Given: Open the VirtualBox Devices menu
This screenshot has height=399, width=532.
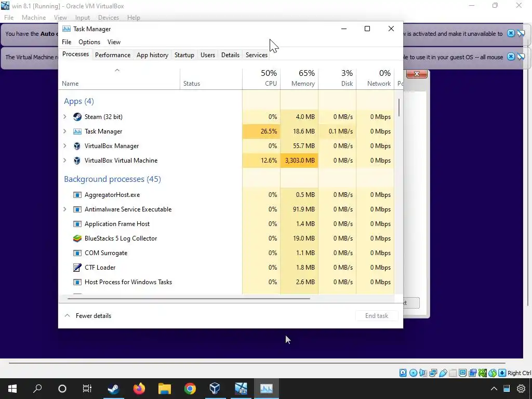Looking at the screenshot, I should (x=108, y=18).
